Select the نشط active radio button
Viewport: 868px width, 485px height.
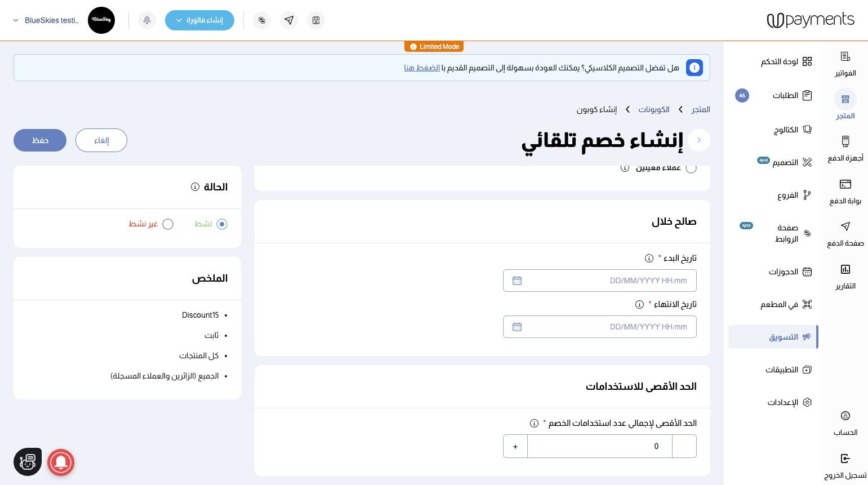tap(222, 224)
